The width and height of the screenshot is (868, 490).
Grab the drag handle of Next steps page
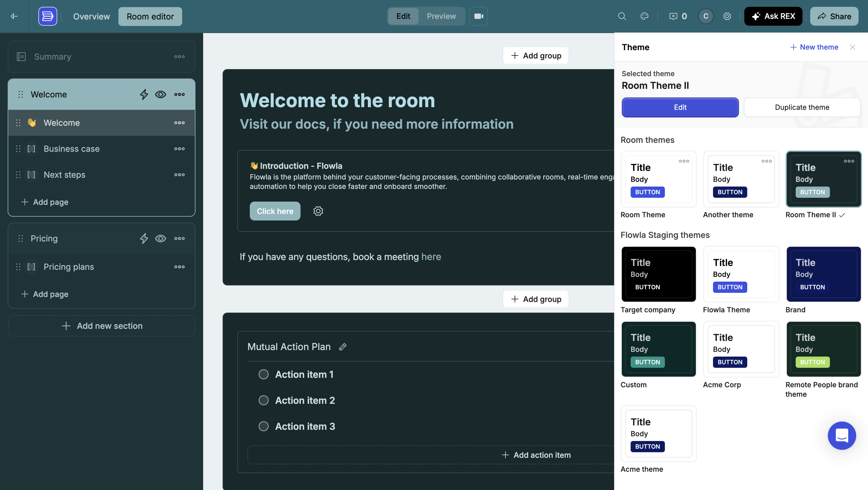pos(18,174)
